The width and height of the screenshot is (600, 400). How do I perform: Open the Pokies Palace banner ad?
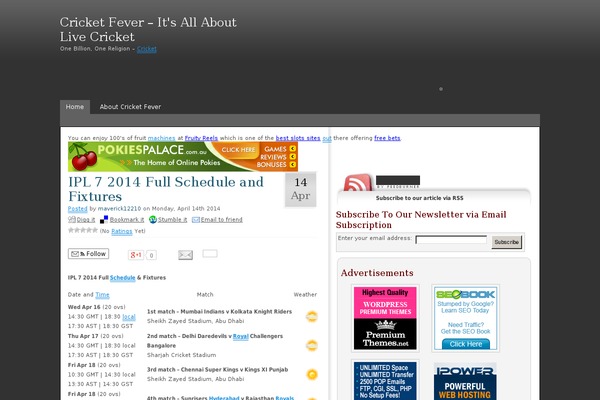[183, 157]
